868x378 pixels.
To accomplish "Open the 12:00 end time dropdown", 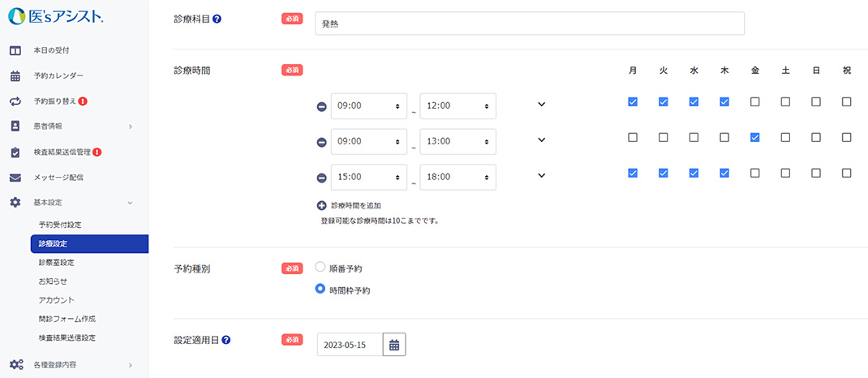I will [x=458, y=106].
